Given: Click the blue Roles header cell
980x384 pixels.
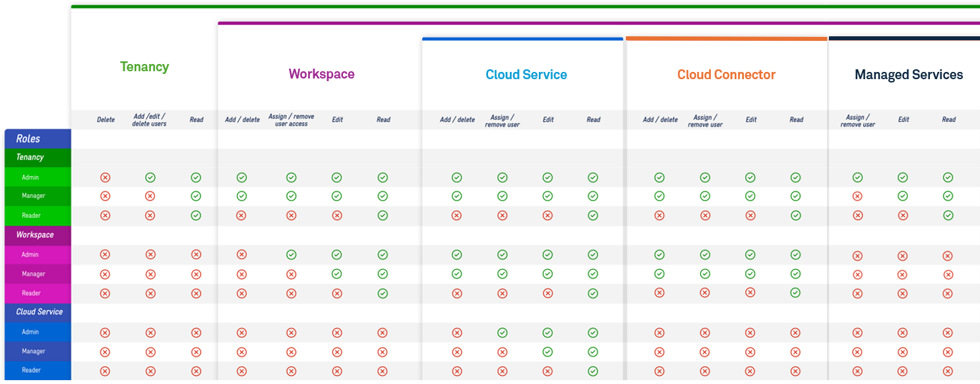Looking at the screenshot, I should (x=37, y=139).
